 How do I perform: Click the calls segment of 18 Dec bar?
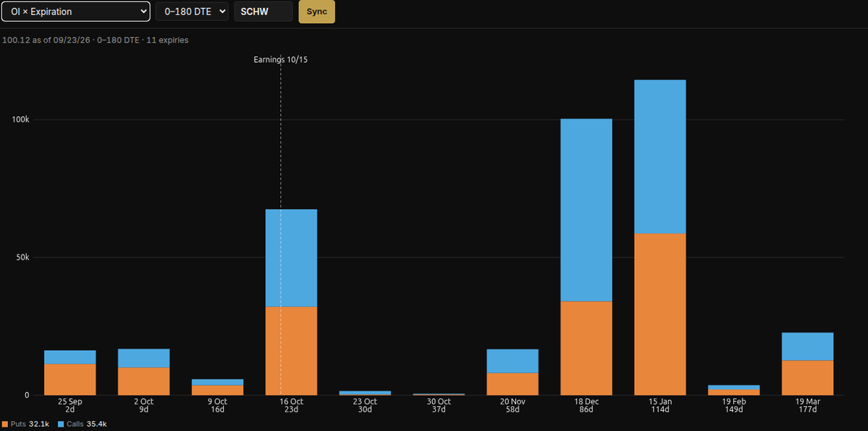tap(586, 210)
